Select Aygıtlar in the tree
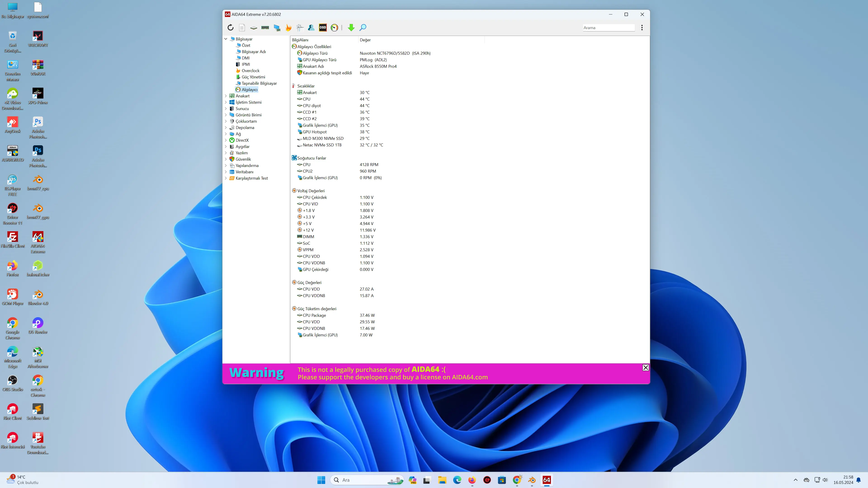Image resolution: width=868 pixels, height=488 pixels. [x=242, y=146]
